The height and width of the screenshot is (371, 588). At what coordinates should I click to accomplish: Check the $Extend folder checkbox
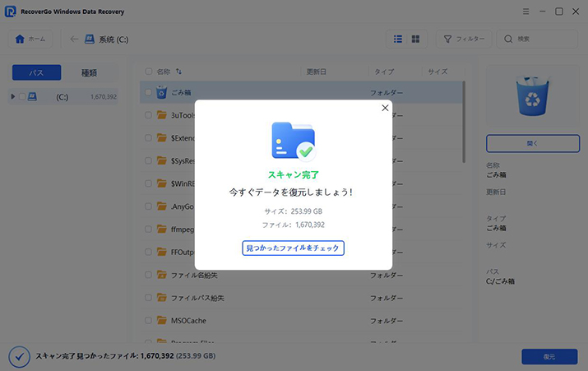[x=149, y=138]
